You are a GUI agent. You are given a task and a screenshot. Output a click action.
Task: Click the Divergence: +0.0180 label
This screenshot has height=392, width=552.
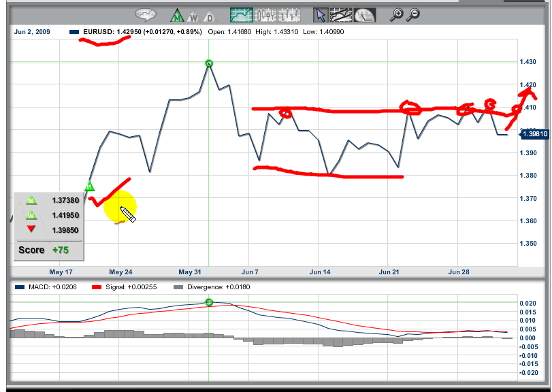pyautogui.click(x=218, y=287)
